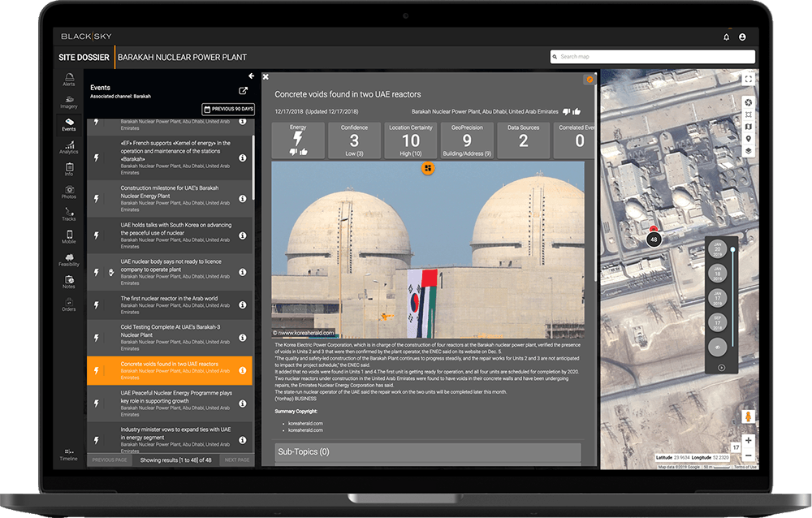Click the Search map field
Image resolution: width=812 pixels, height=518 pixels.
click(x=653, y=57)
